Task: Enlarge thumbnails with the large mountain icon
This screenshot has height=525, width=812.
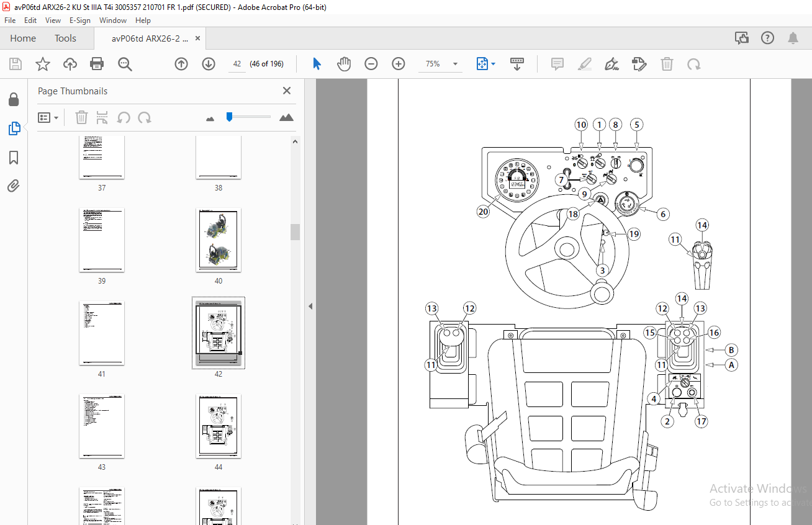Action: tap(286, 117)
